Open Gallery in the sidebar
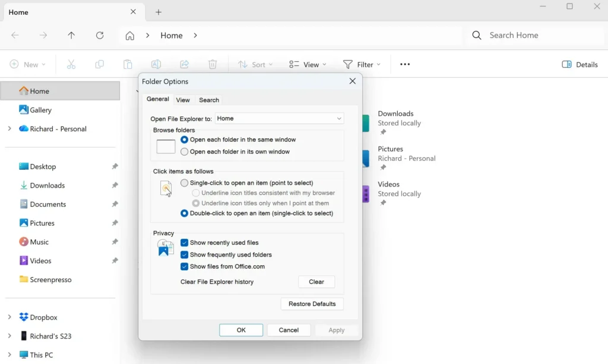This screenshot has width=608, height=364. [41, 110]
